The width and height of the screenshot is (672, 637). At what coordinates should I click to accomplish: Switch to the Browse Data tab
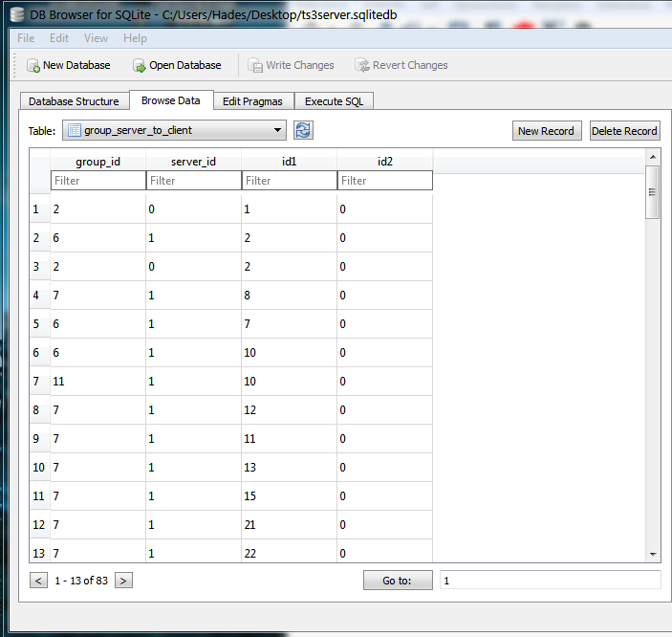(171, 100)
